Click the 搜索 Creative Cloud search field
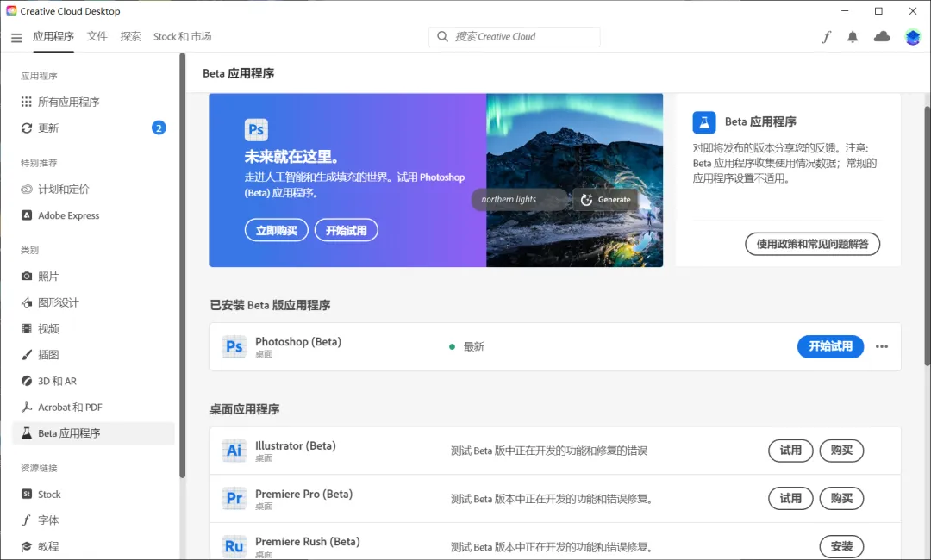The height and width of the screenshot is (560, 931). (x=515, y=37)
